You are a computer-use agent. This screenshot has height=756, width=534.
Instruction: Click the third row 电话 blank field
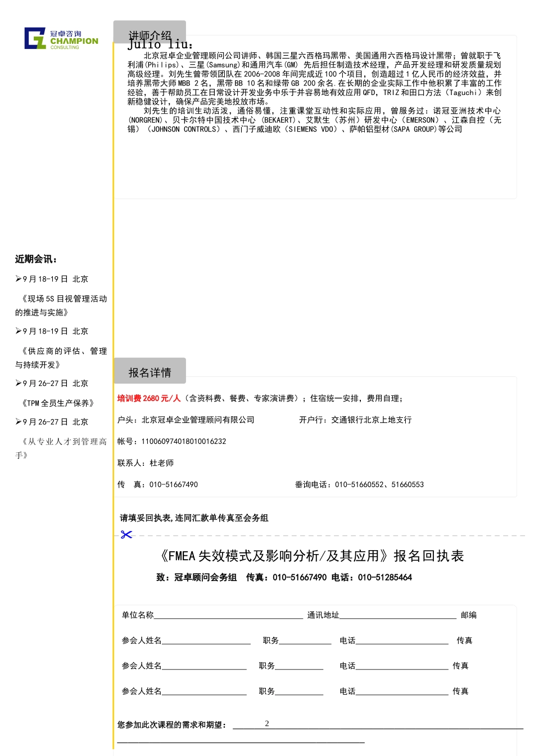click(401, 691)
